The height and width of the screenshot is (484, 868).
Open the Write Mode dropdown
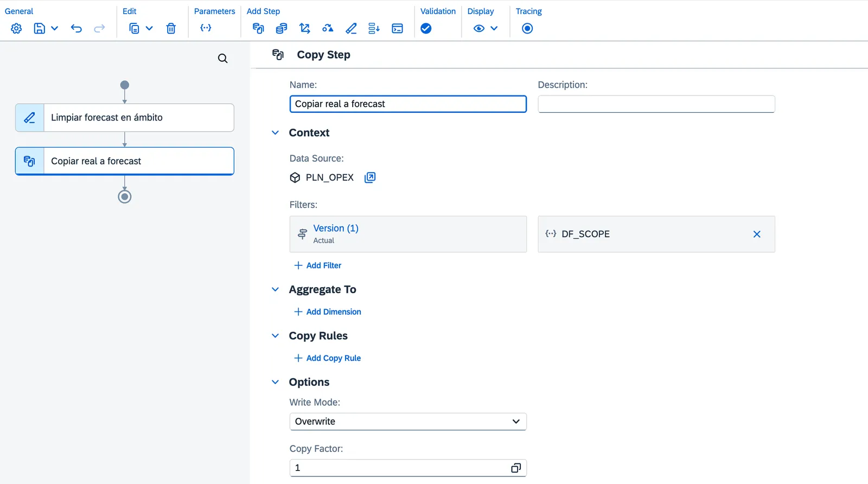coord(408,422)
